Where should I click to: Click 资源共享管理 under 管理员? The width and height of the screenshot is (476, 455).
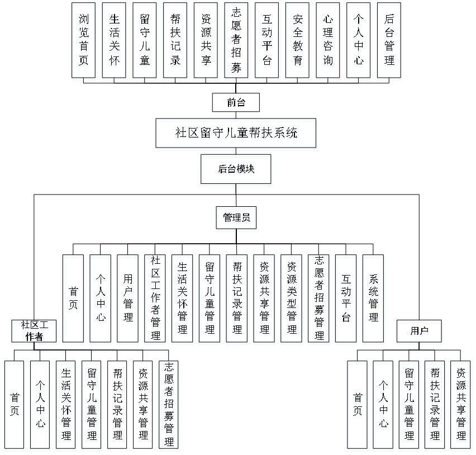264,298
